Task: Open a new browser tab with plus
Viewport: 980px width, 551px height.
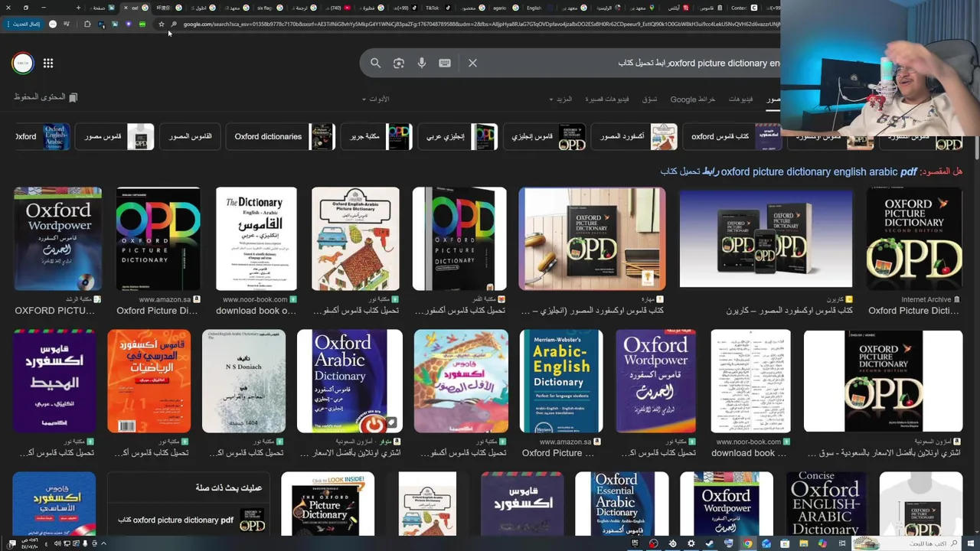Action: click(x=78, y=8)
